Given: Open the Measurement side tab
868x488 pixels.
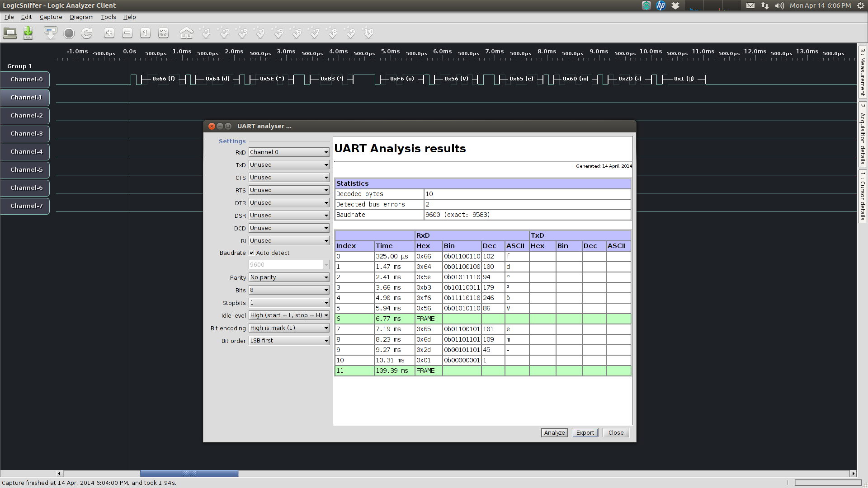Looking at the screenshot, I should (x=863, y=72).
